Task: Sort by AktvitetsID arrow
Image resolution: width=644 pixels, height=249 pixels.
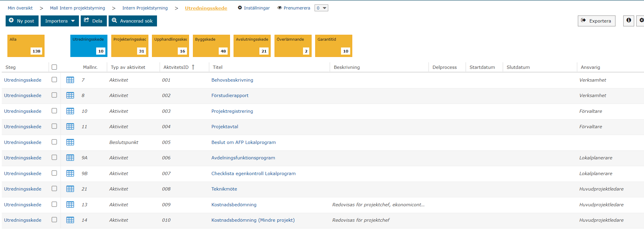Action: (x=193, y=67)
